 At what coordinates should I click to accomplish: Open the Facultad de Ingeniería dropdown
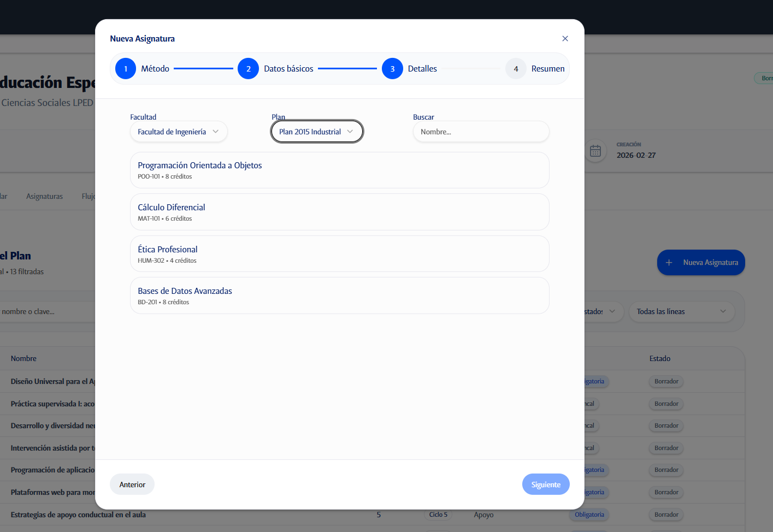pos(179,132)
